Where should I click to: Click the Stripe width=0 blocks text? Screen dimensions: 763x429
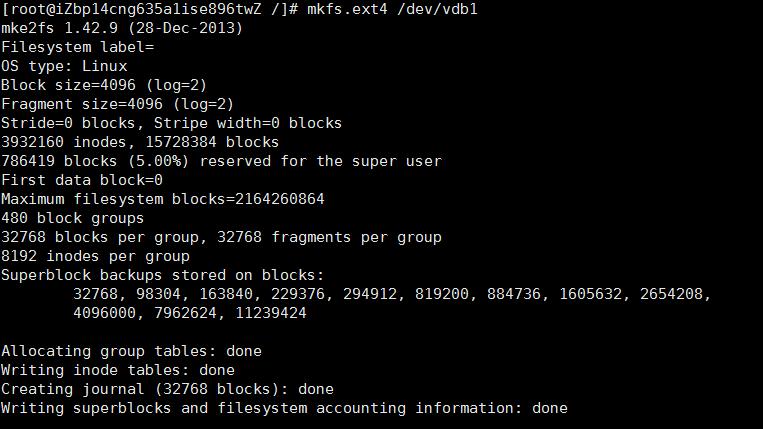248,123
